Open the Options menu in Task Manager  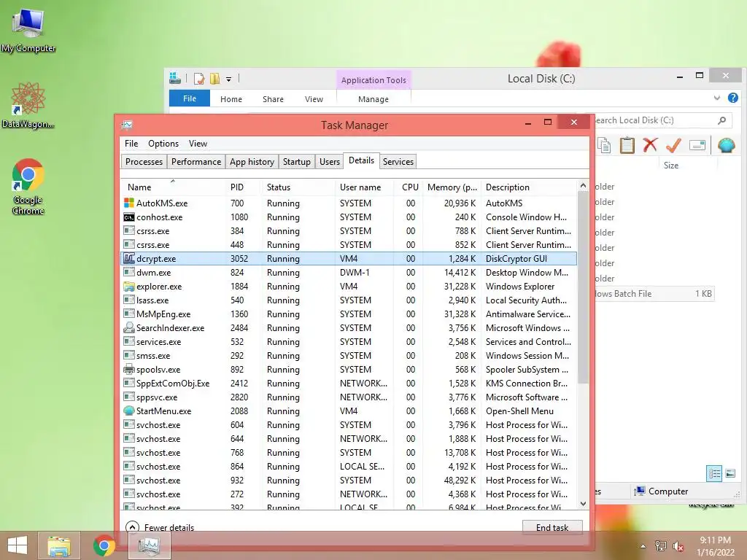163,144
